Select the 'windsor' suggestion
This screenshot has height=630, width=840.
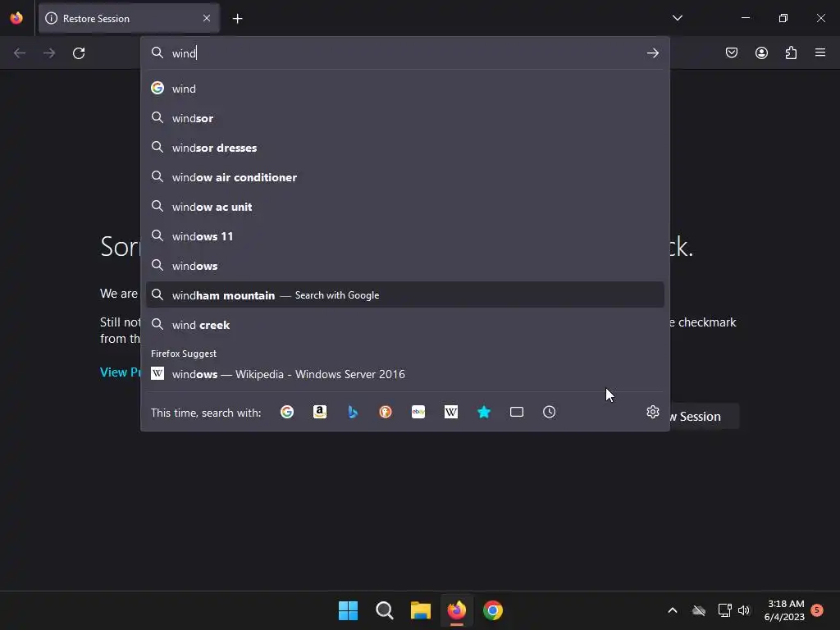[405, 118]
